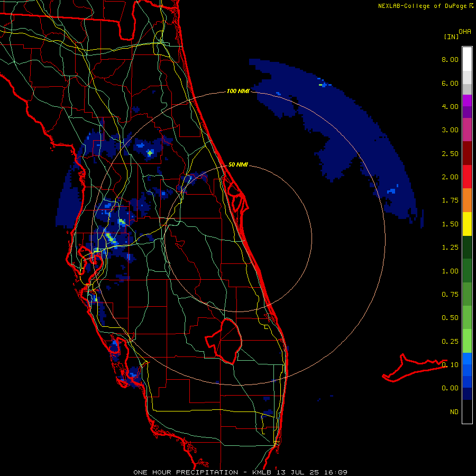The height and width of the screenshot is (476, 476).
Task: Pick the white swatch at the legend top
Action: (x=467, y=59)
